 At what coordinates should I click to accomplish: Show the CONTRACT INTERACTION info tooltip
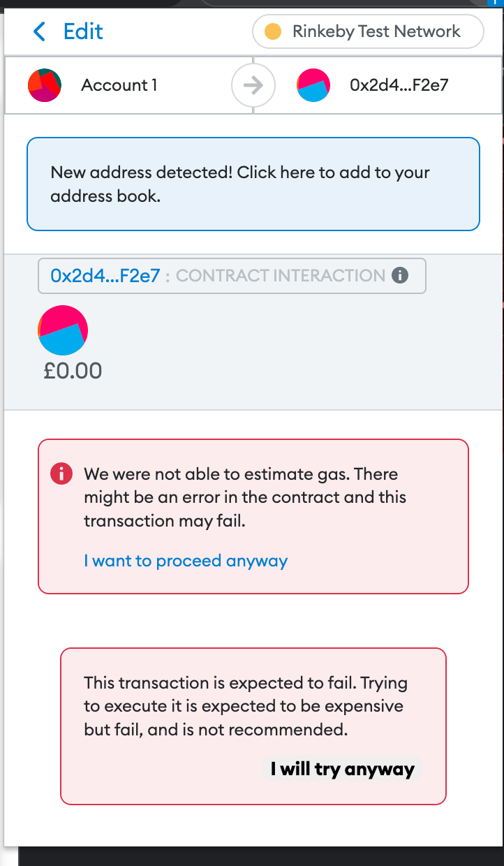[x=400, y=276]
